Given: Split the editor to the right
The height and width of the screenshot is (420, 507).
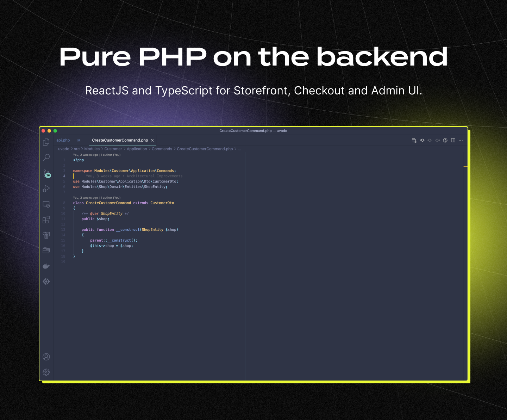Looking at the screenshot, I should click(453, 140).
